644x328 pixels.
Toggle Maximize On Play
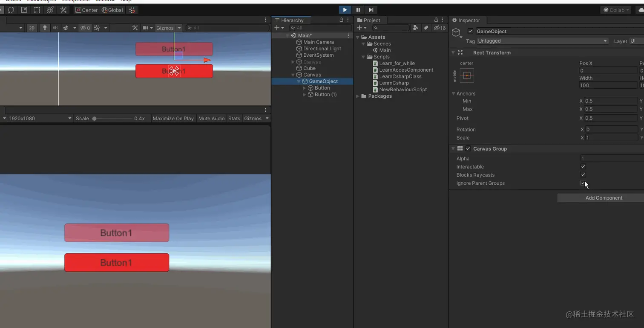(x=173, y=118)
